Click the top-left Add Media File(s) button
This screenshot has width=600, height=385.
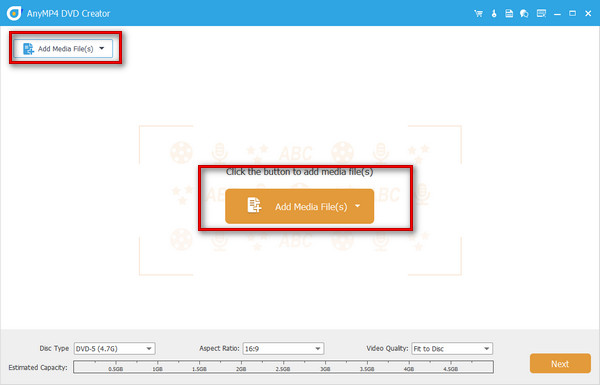(x=63, y=49)
